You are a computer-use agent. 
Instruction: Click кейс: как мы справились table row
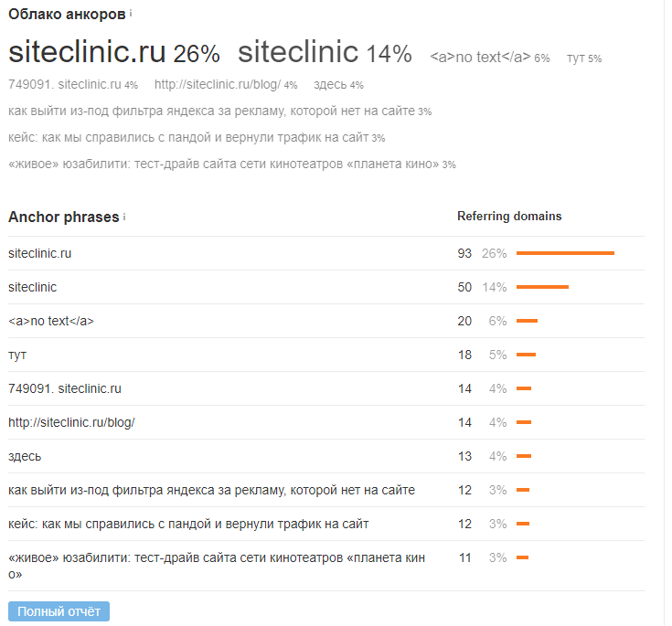(x=188, y=524)
